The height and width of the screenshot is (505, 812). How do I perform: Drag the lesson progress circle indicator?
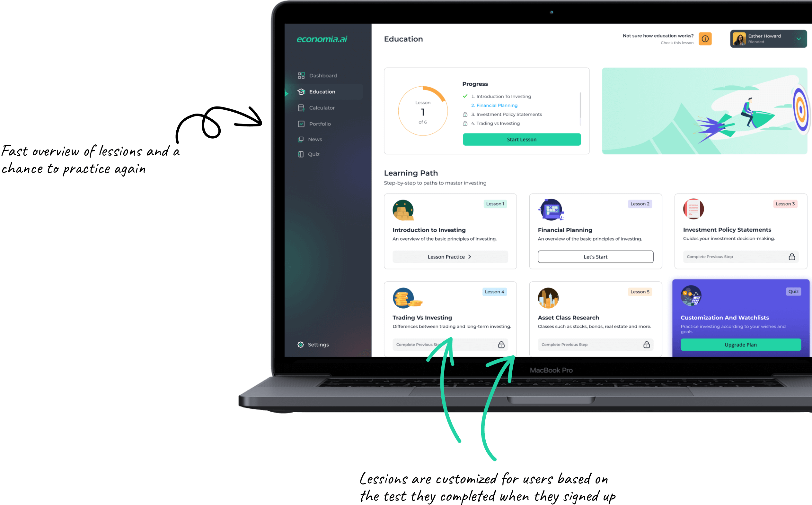click(421, 111)
